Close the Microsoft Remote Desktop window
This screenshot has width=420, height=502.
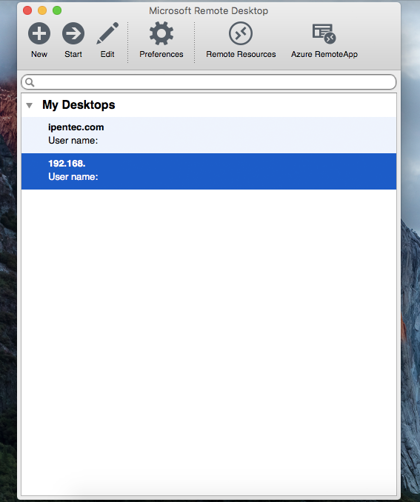(x=27, y=11)
